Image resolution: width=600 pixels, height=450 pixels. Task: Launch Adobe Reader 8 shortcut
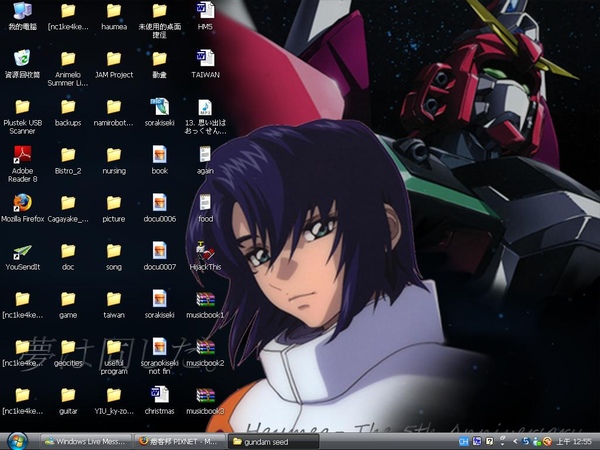(22, 164)
